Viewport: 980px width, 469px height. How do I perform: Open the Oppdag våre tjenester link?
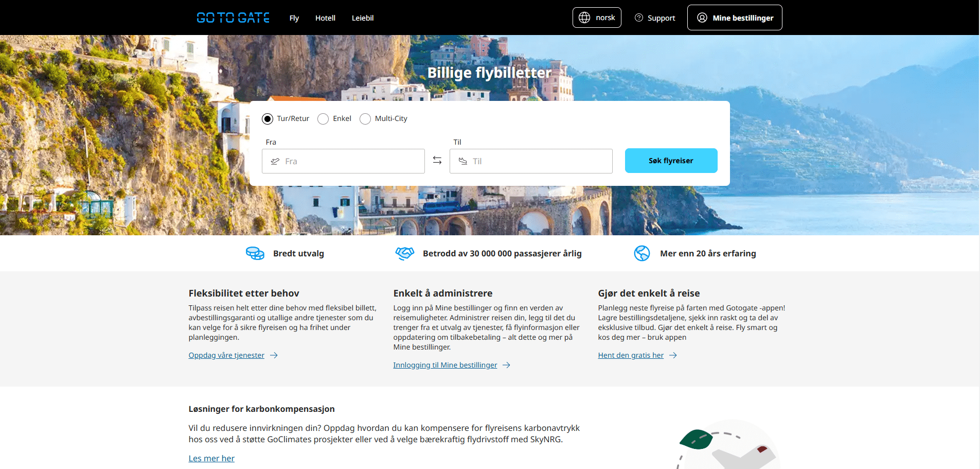(x=226, y=355)
